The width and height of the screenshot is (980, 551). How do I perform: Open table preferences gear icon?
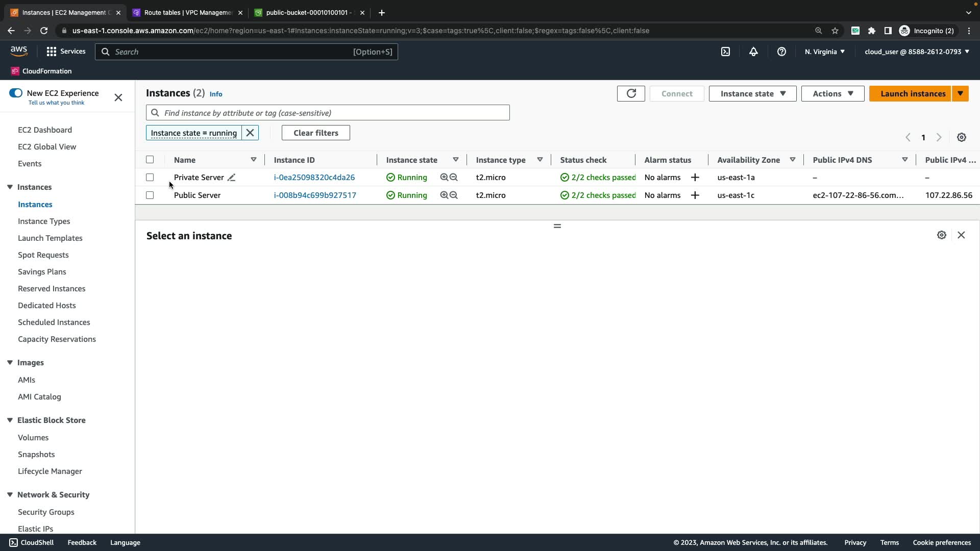pos(962,137)
